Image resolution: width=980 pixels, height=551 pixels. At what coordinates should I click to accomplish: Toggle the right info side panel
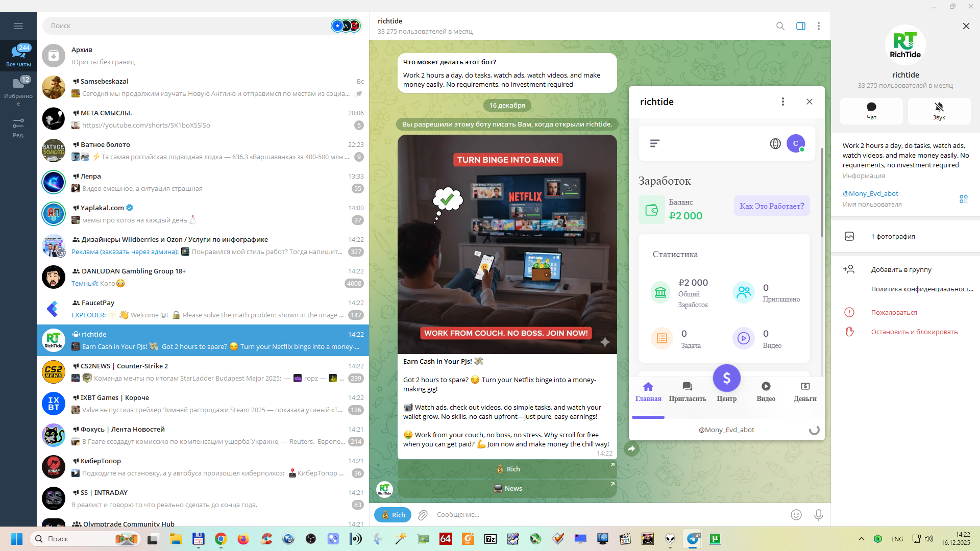point(800,26)
